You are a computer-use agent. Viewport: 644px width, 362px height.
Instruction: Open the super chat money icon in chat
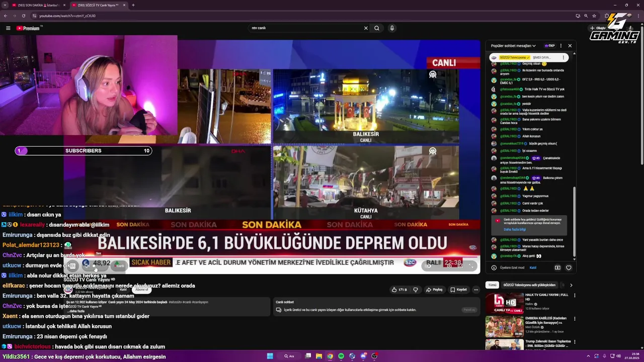tap(557, 267)
